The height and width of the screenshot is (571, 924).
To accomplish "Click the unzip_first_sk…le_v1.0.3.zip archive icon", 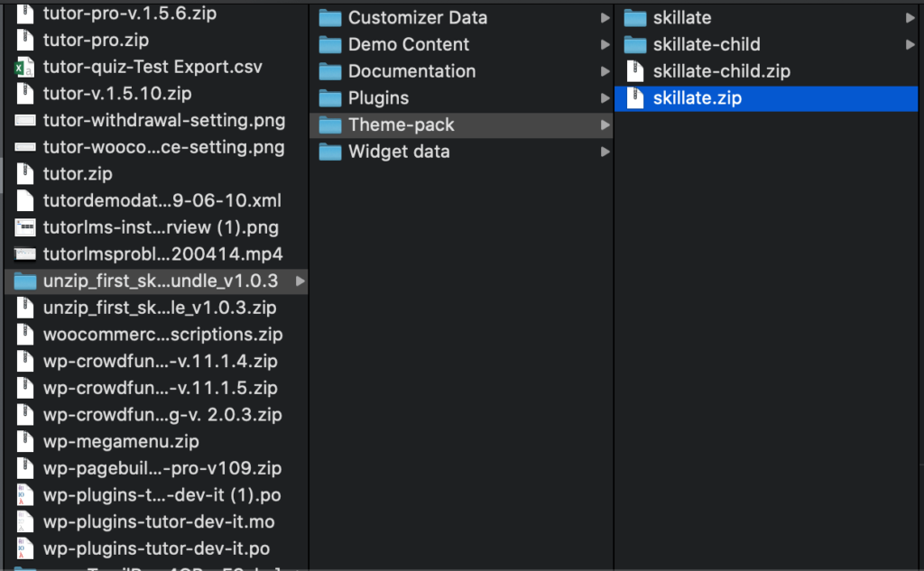I will click(24, 308).
